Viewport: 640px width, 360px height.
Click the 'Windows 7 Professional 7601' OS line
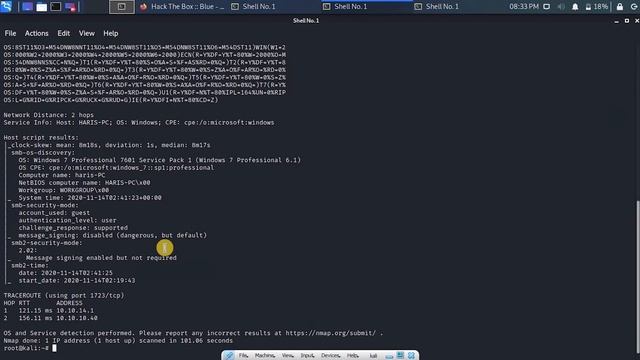click(x=159, y=160)
